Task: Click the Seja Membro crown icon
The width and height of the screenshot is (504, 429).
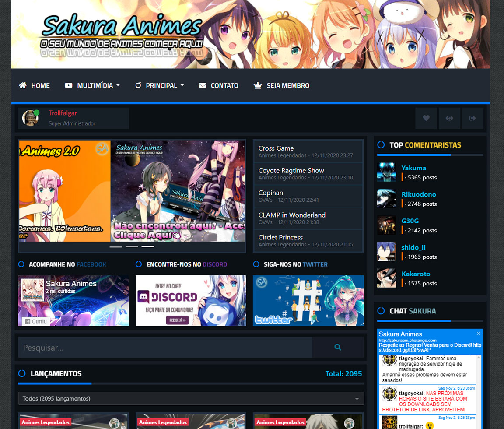Action: pos(258,85)
